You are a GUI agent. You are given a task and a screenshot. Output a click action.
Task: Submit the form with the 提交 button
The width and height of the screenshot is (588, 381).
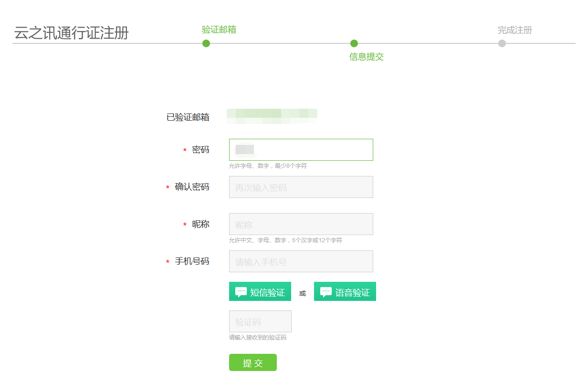point(253,362)
